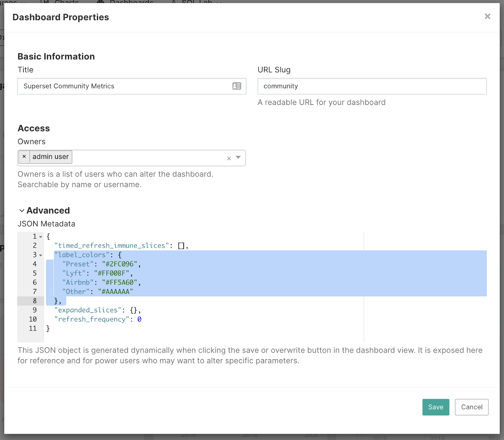Click the Airbnb color value #FF5A60
Viewport: 504px width, 440px height.
click(120, 282)
